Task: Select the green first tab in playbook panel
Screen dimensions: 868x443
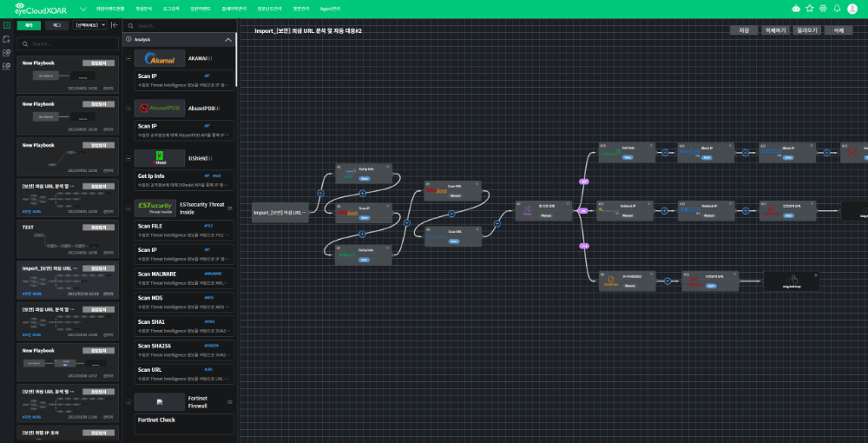Action: click(29, 25)
